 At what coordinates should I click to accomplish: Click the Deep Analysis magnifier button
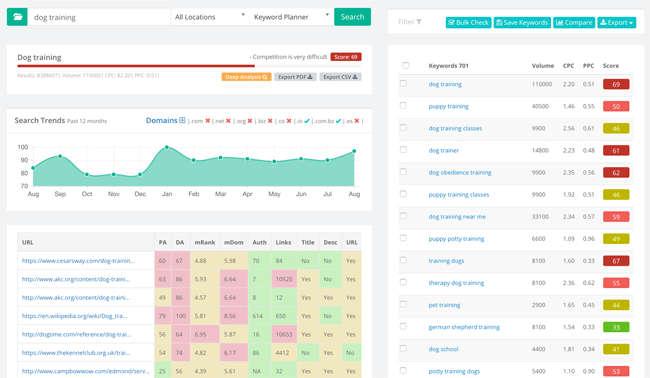246,77
